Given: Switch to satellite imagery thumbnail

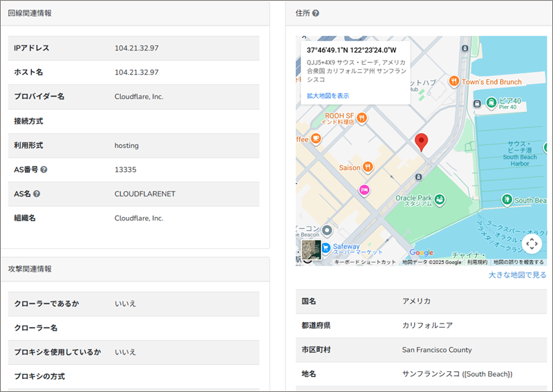Looking at the screenshot, I should coord(310,252).
